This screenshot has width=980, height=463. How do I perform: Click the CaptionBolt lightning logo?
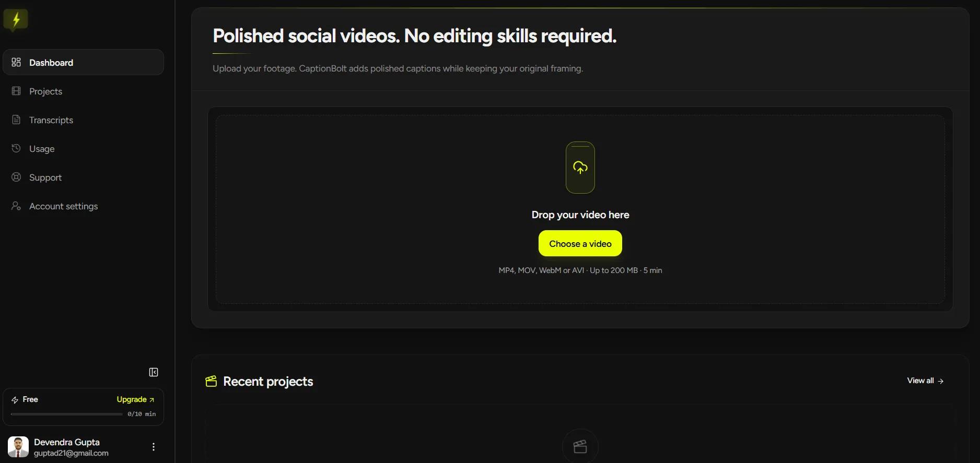16,20
